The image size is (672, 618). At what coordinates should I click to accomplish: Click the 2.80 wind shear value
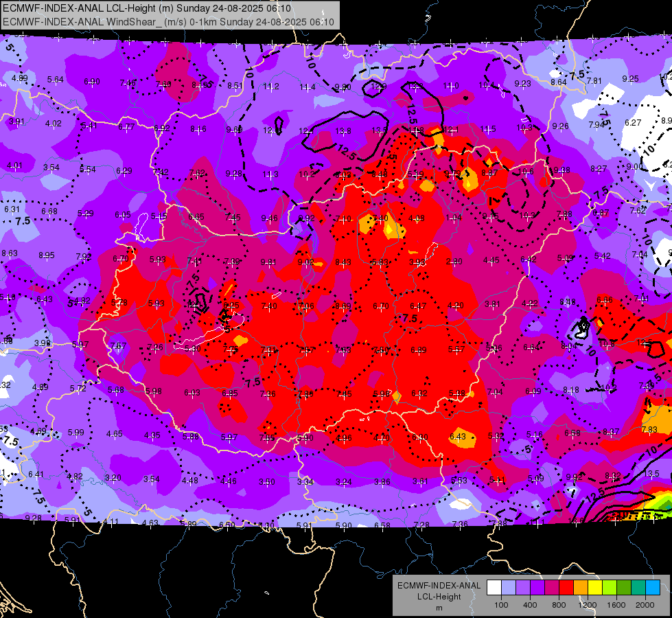(x=454, y=261)
